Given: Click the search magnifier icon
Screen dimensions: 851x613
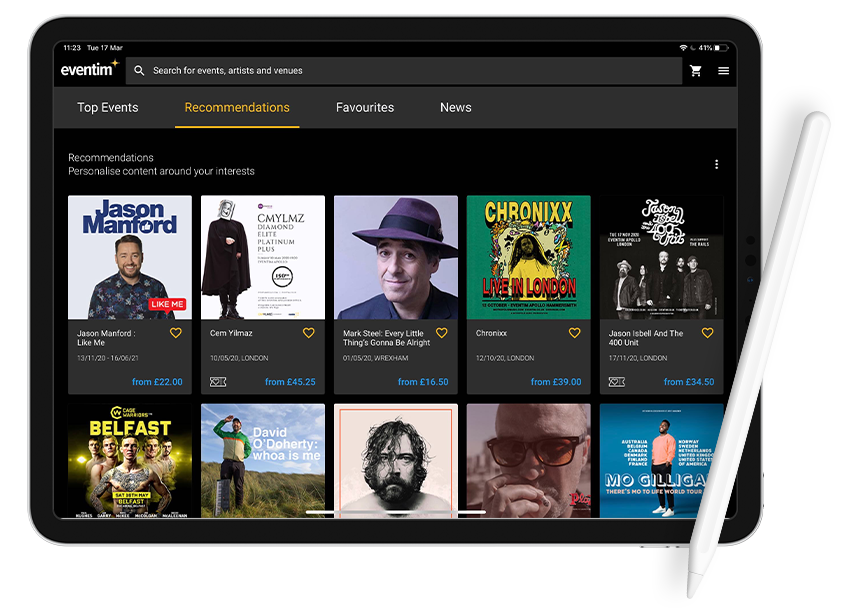Looking at the screenshot, I should [139, 71].
